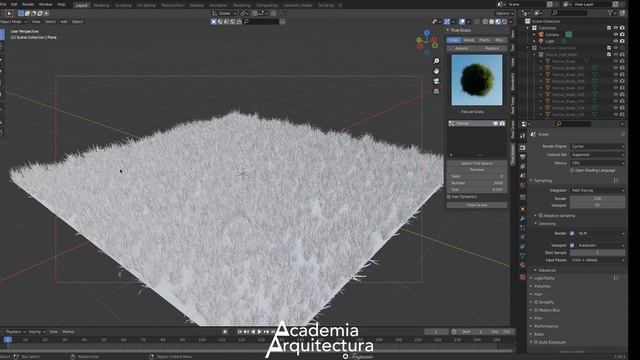640x360 pixels.
Task: Hide the Camera with its eye icon
Action: coord(616,35)
